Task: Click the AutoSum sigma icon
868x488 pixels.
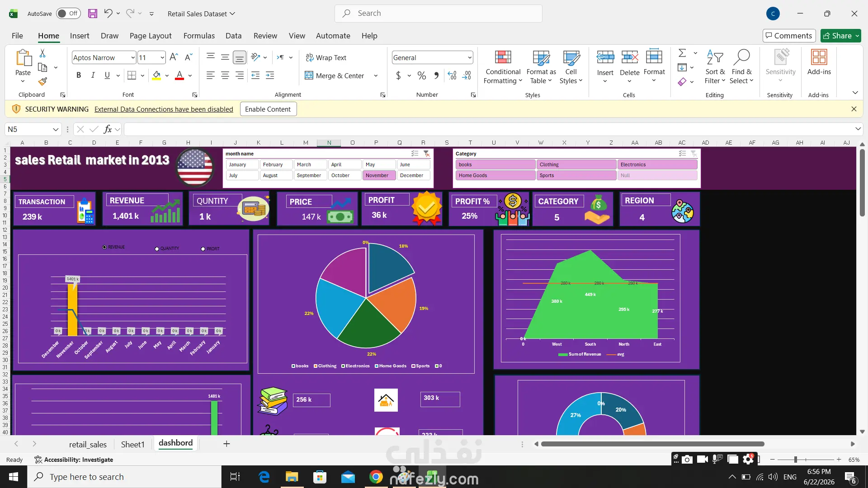Action: (x=682, y=53)
